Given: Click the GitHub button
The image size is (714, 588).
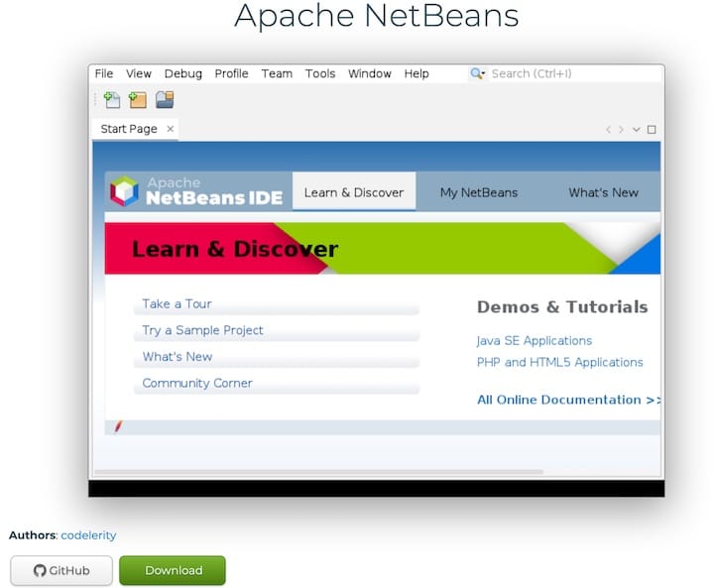Looking at the screenshot, I should pos(61,570).
